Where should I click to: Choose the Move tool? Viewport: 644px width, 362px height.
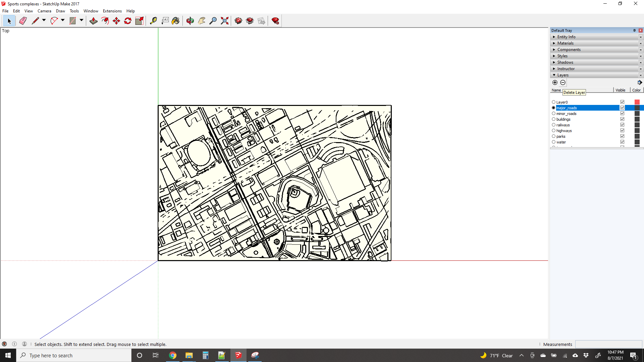point(116,21)
